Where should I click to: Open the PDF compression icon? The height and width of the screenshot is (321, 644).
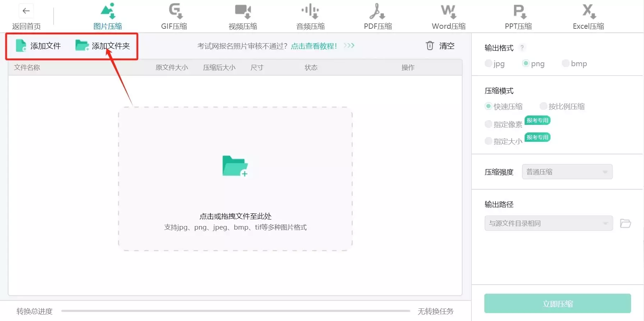click(x=377, y=11)
